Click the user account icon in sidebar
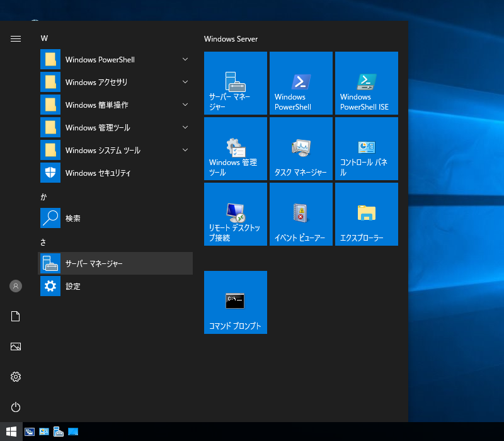 point(15,286)
